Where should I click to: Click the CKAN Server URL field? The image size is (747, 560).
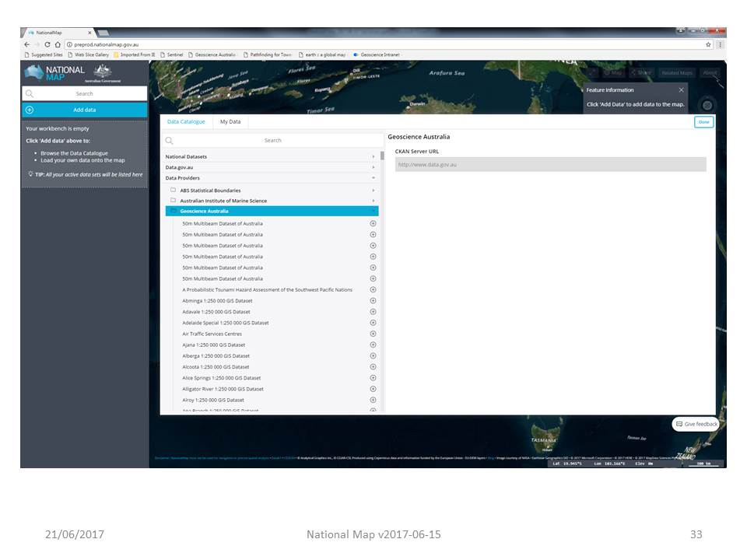coord(550,164)
